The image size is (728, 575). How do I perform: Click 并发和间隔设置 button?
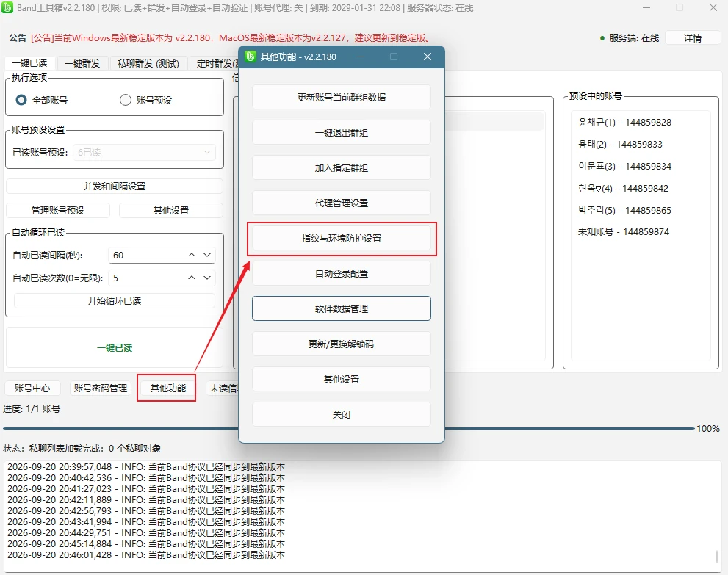[114, 186]
